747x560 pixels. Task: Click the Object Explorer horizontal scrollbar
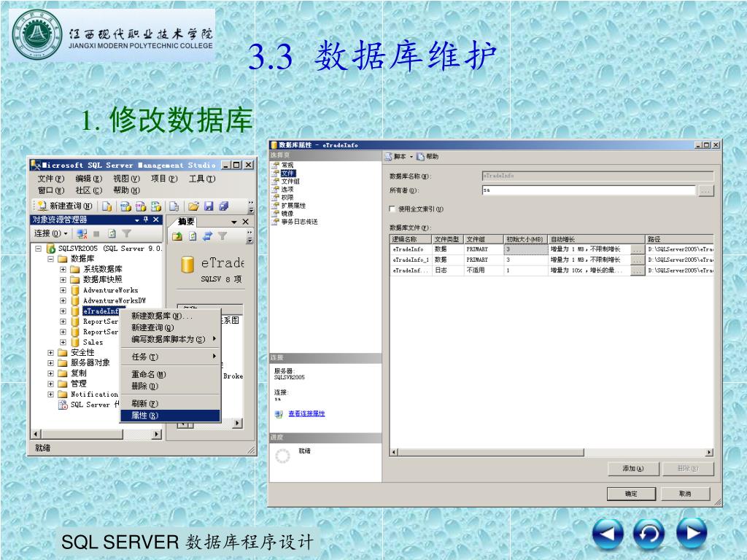point(96,435)
